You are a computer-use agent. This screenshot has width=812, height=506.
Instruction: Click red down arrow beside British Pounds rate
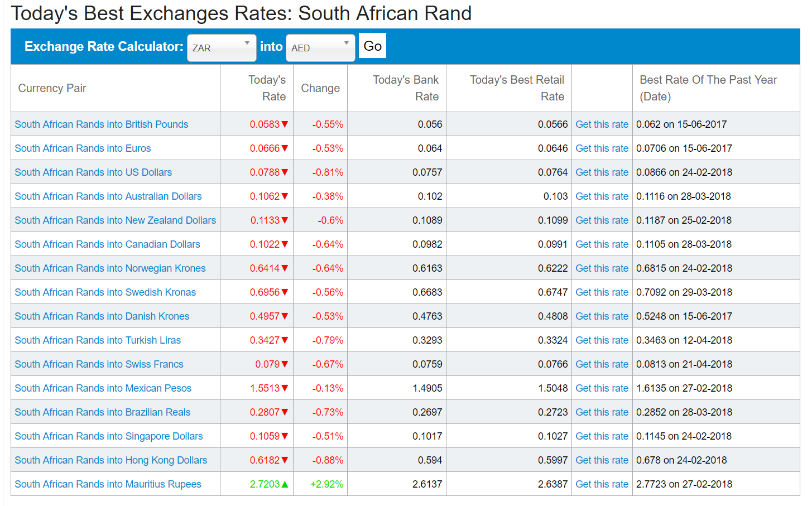(285, 124)
